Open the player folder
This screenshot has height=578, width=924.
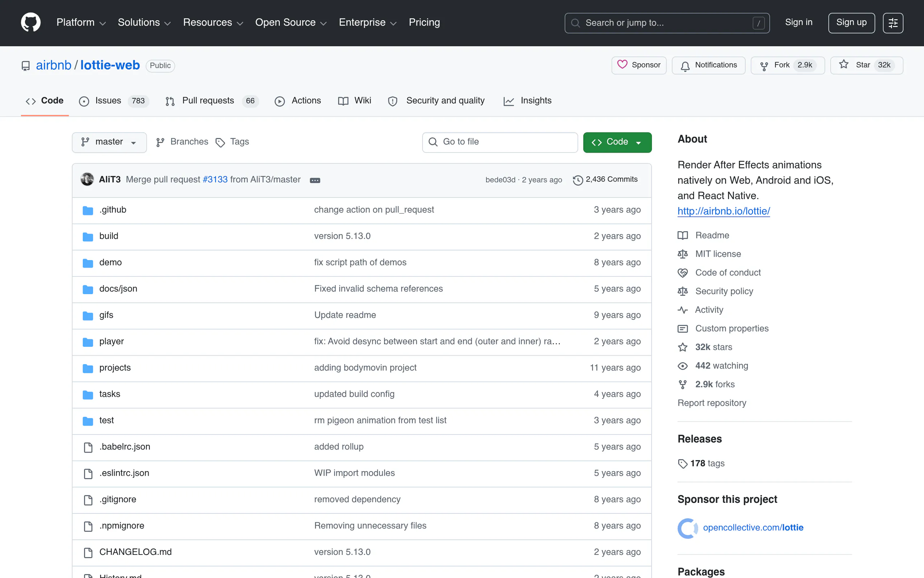pyautogui.click(x=112, y=341)
